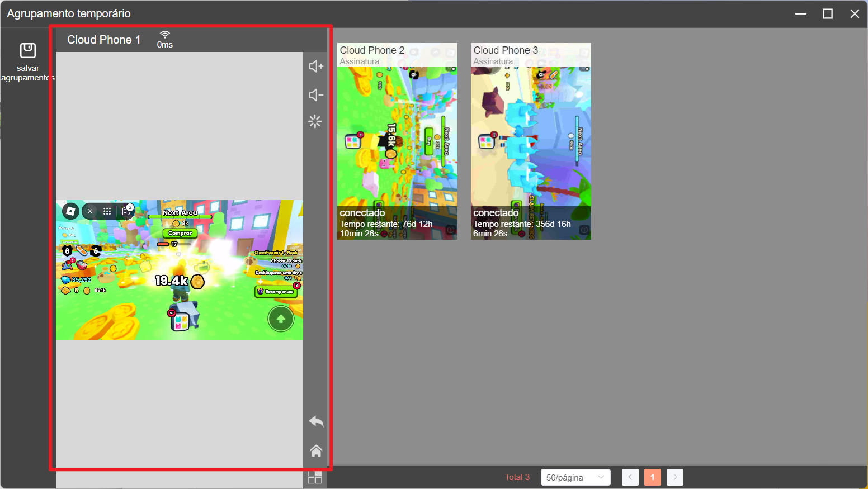Go to the previous page arrow
Image resolution: width=868 pixels, height=489 pixels.
(x=630, y=477)
